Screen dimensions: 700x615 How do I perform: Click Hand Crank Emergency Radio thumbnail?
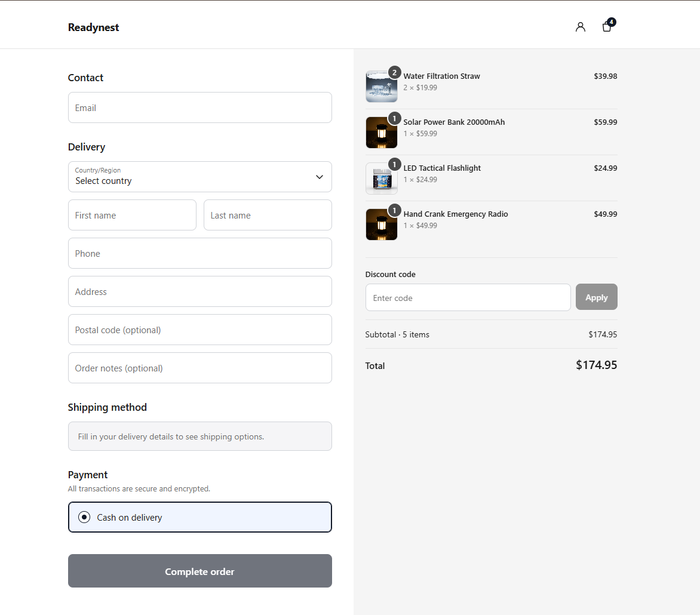[x=381, y=224]
